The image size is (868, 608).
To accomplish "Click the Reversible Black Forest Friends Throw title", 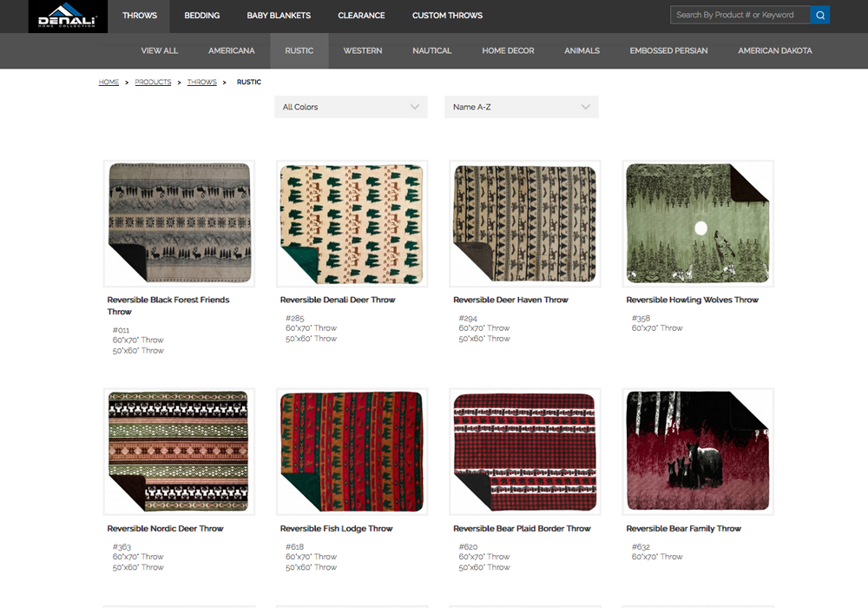I will (x=168, y=306).
